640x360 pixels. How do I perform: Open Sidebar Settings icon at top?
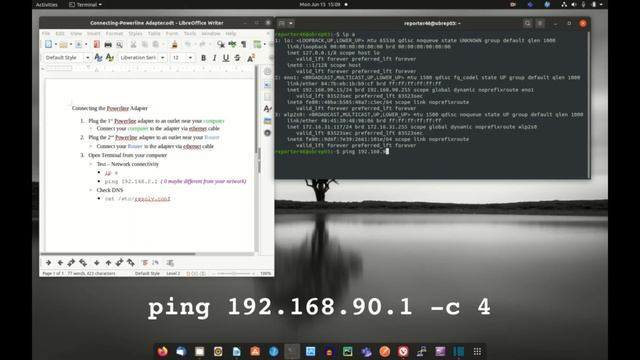coord(267,72)
